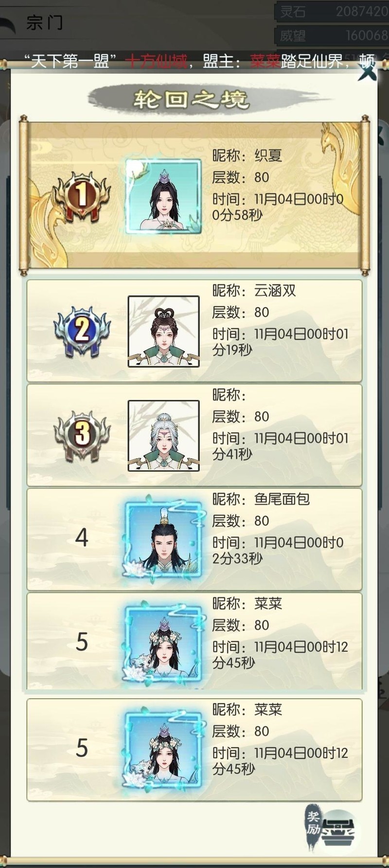View 云涵双's avatar portrait
389x868 pixels.
point(163,331)
